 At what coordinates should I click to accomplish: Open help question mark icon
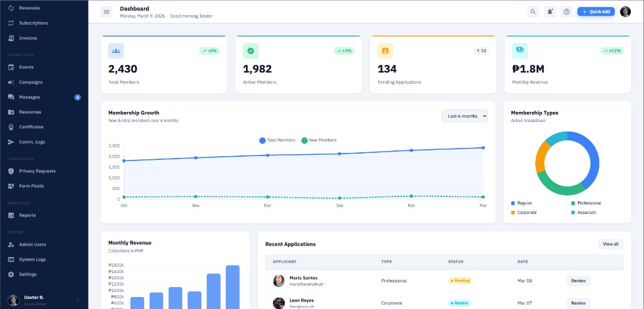567,12
